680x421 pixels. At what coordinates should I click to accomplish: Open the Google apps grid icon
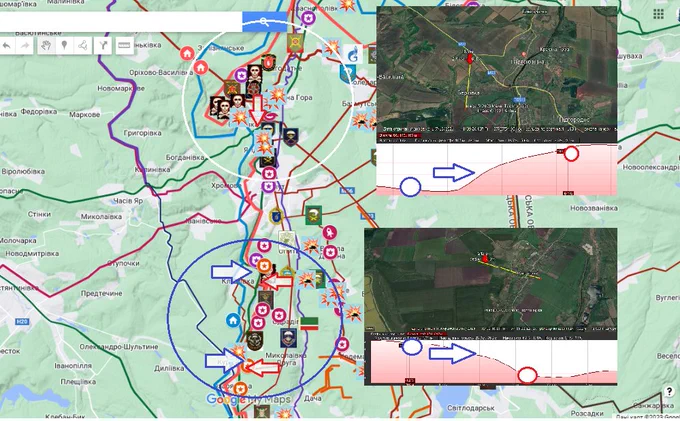tap(658, 14)
